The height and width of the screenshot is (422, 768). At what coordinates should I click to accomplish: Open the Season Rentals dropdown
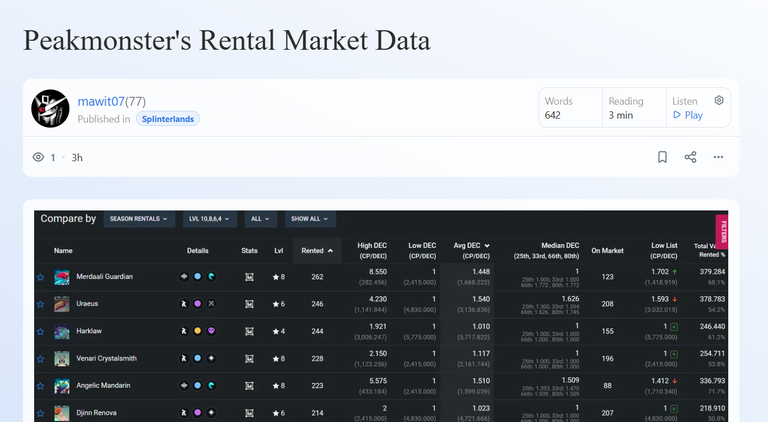tap(139, 219)
